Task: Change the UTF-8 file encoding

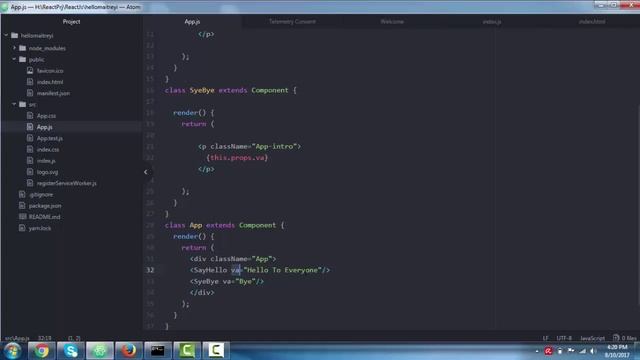Action: tap(564, 338)
